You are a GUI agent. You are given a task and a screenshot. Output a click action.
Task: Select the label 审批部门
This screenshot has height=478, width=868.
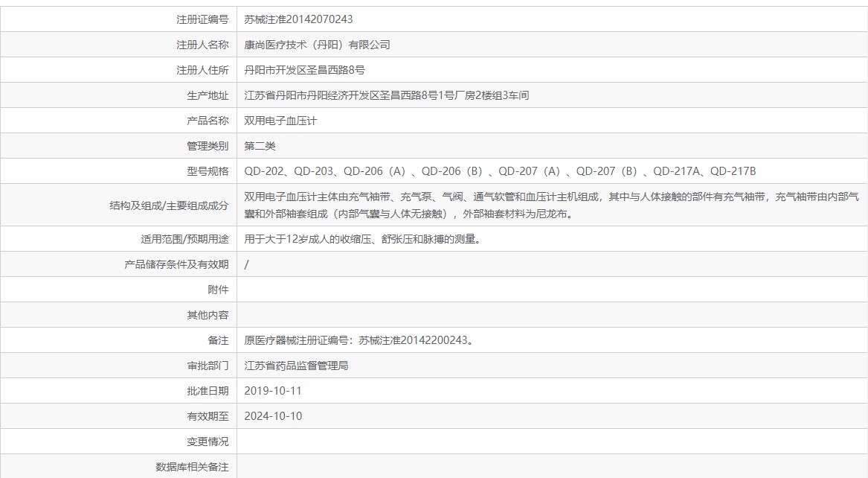[x=208, y=366]
